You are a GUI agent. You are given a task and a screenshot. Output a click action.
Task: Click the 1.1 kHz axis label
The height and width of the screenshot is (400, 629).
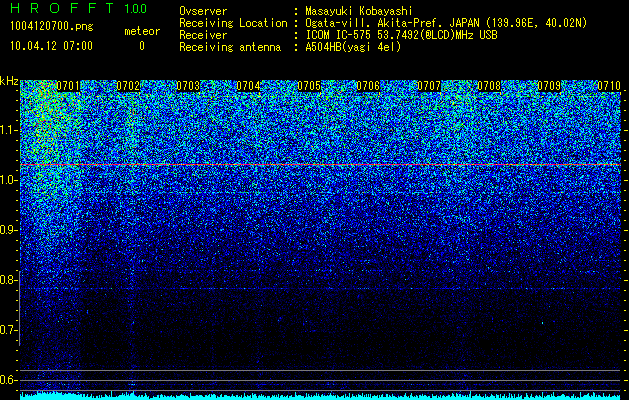click(8, 130)
